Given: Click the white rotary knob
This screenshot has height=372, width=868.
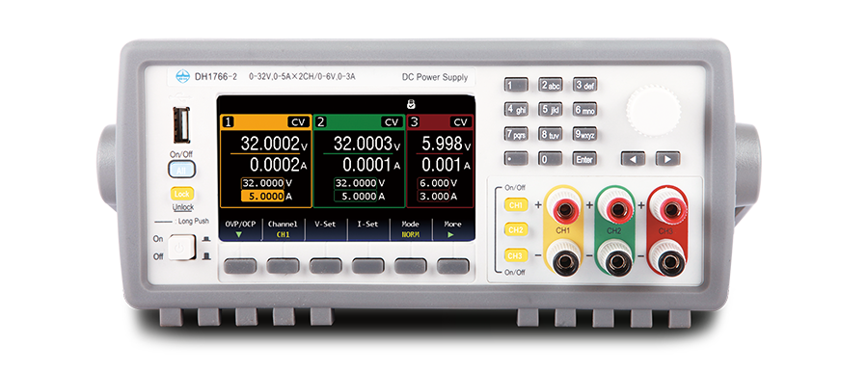Looking at the screenshot, I should 653,111.
